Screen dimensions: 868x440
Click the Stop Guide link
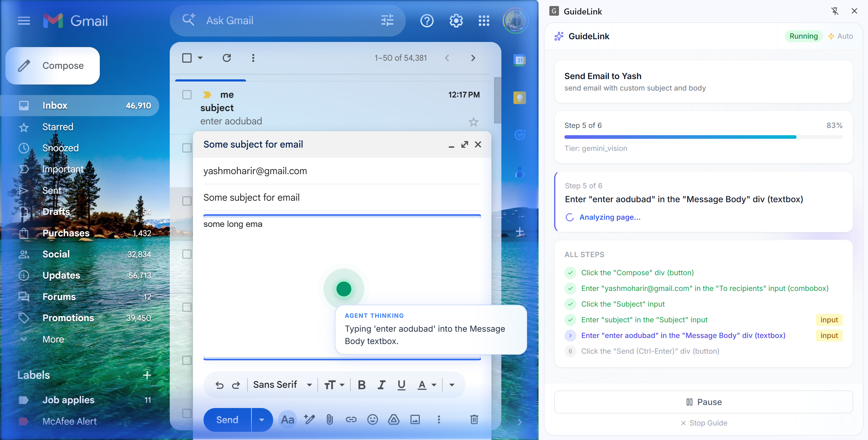(x=704, y=423)
